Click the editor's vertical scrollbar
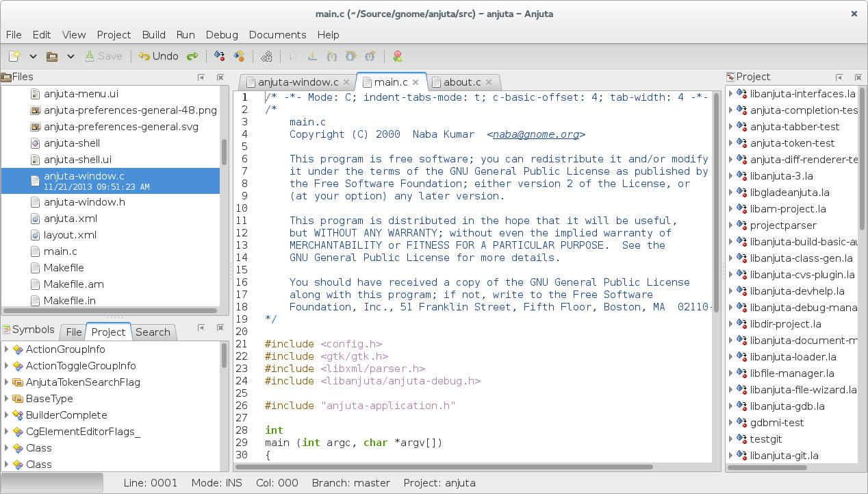Image resolution: width=868 pixels, height=494 pixels. tap(716, 203)
